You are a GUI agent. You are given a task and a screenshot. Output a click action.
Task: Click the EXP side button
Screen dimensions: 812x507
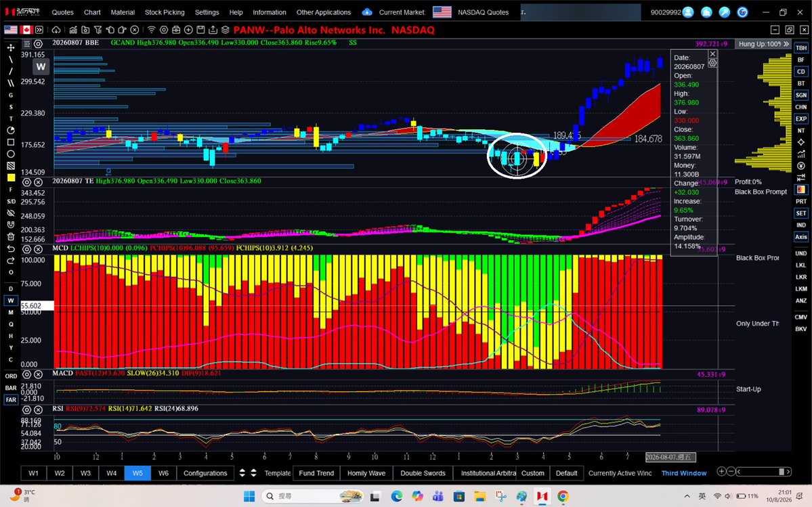(x=801, y=118)
